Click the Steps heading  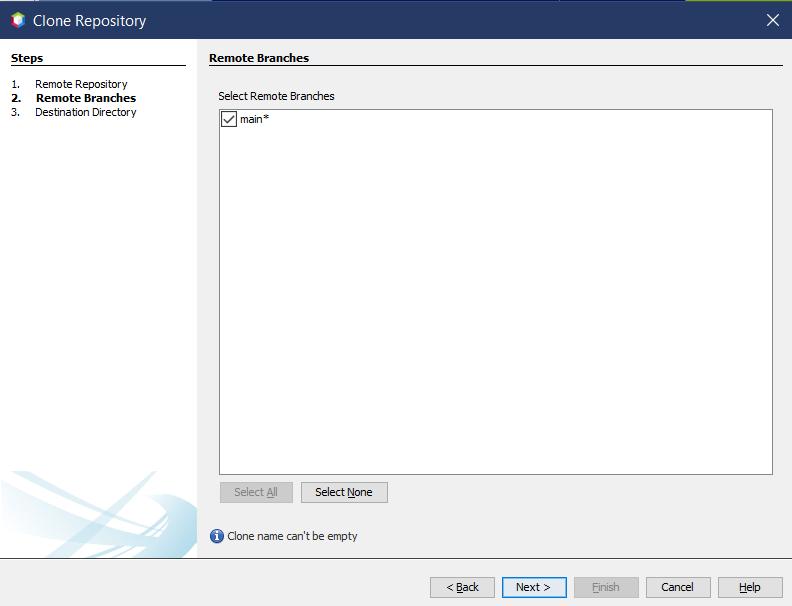[27, 58]
